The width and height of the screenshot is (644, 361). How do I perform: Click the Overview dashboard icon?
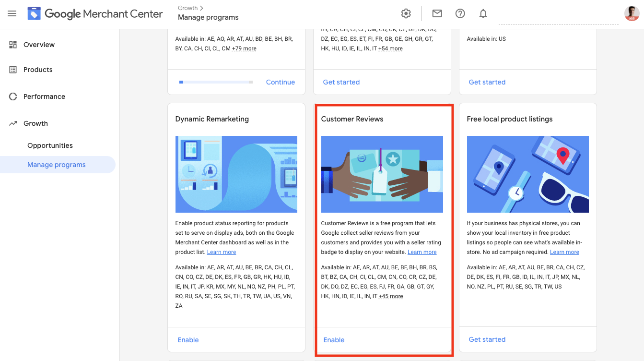(x=13, y=45)
